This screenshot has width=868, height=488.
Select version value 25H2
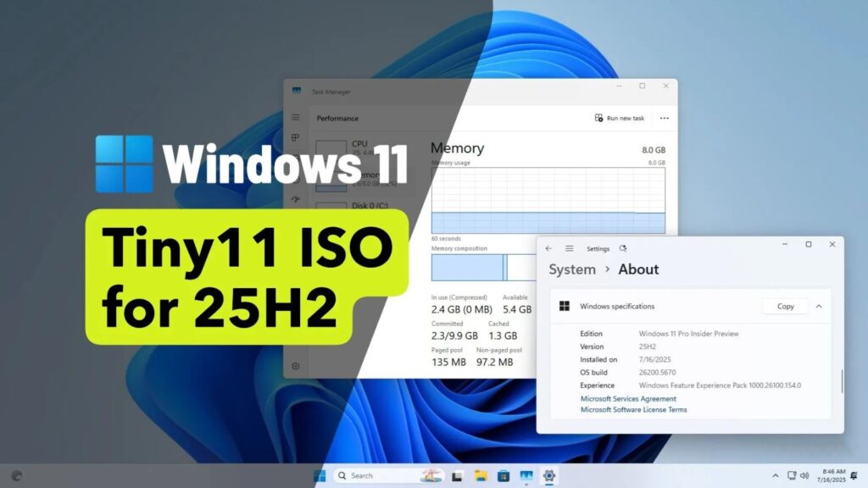pos(647,347)
